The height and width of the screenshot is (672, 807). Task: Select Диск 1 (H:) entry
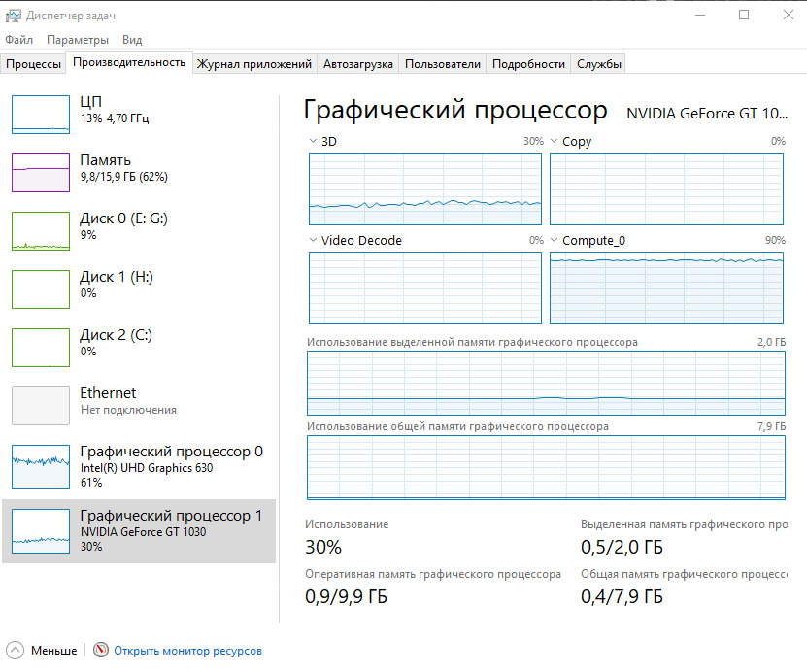click(x=139, y=288)
